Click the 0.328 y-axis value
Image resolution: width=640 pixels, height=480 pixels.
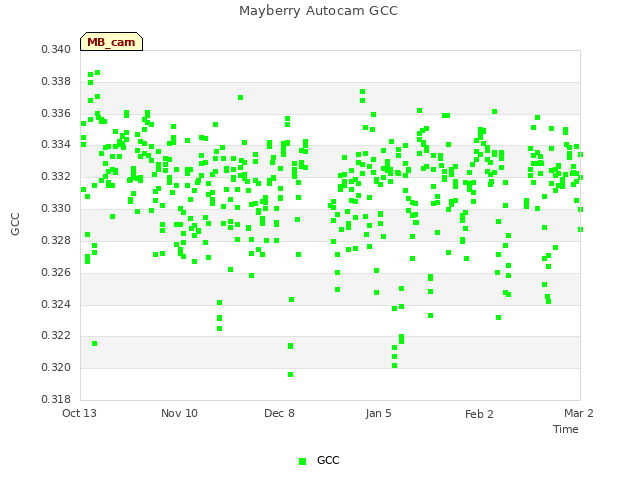(x=56, y=240)
